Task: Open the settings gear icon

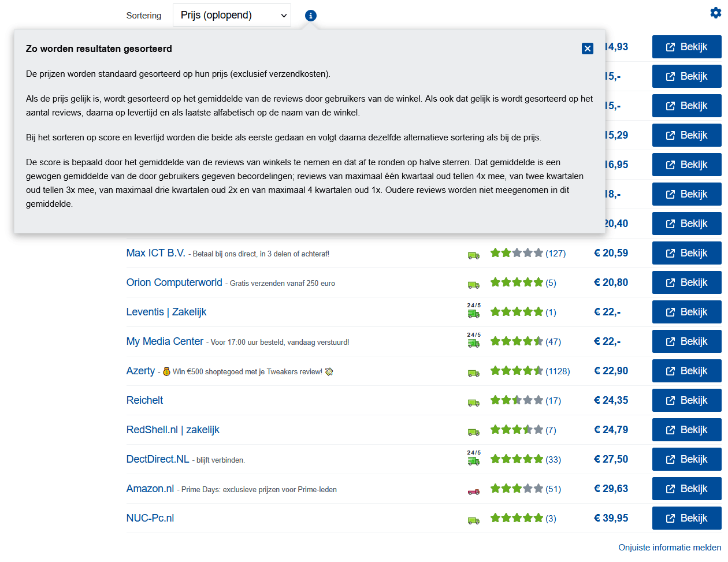Action: click(x=715, y=12)
